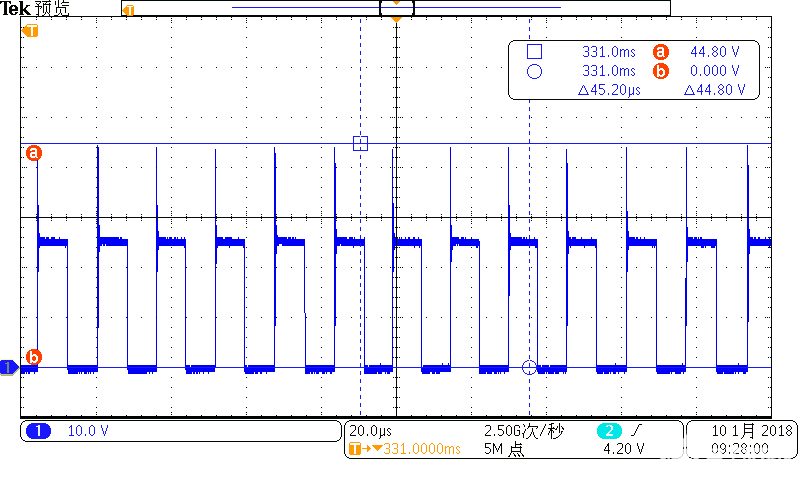Click the date 10 1月 2018 readout
Viewport: 800px width, 480px height.
click(752, 431)
